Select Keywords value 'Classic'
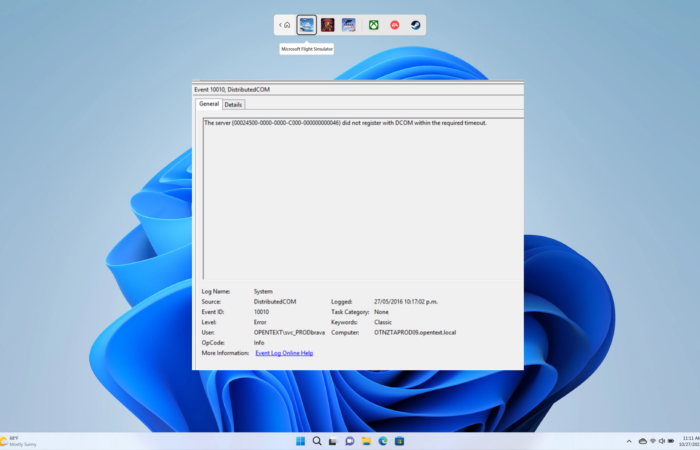Image resolution: width=700 pixels, height=450 pixels. pyautogui.click(x=383, y=322)
